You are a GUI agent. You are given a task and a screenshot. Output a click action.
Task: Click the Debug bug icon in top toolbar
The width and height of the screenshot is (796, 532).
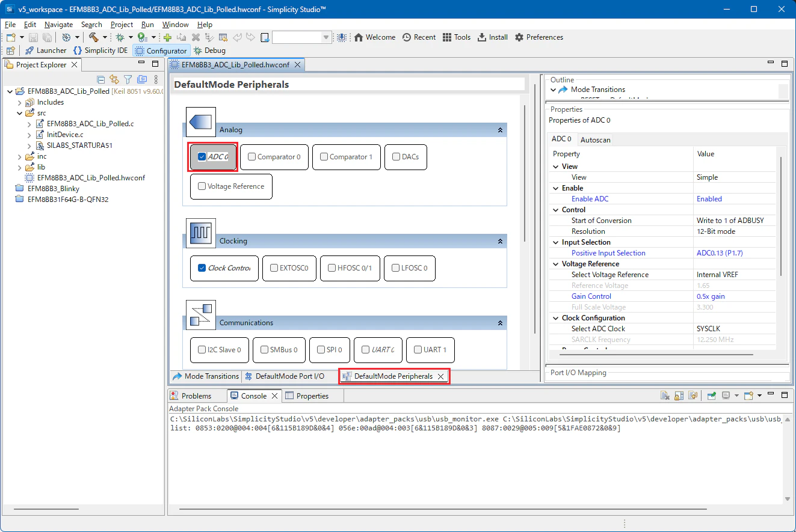120,37
